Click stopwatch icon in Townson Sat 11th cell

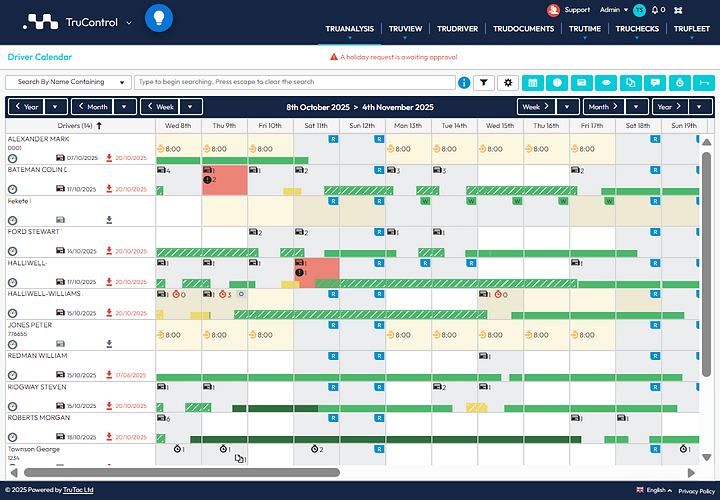click(315, 449)
